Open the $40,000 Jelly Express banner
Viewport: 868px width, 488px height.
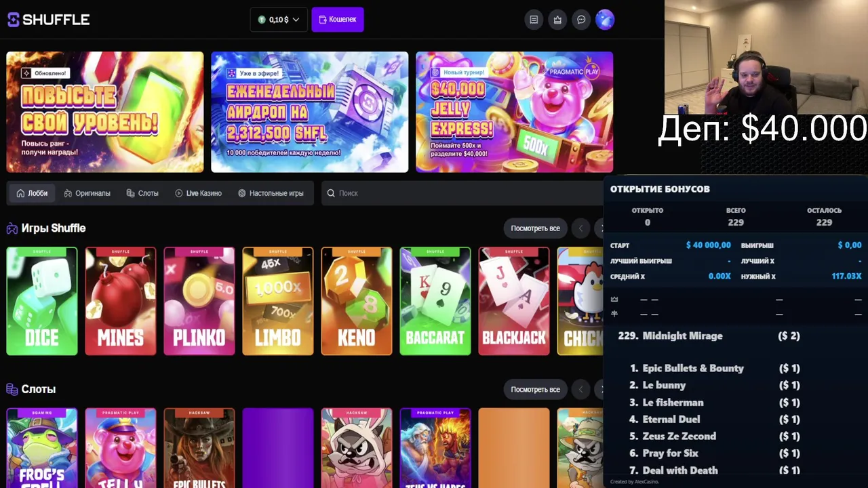[514, 112]
